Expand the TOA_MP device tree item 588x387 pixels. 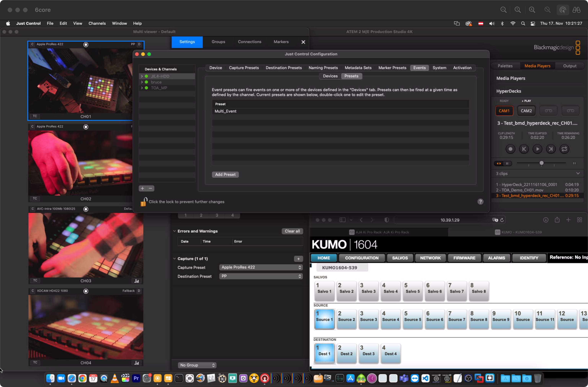[x=142, y=88]
